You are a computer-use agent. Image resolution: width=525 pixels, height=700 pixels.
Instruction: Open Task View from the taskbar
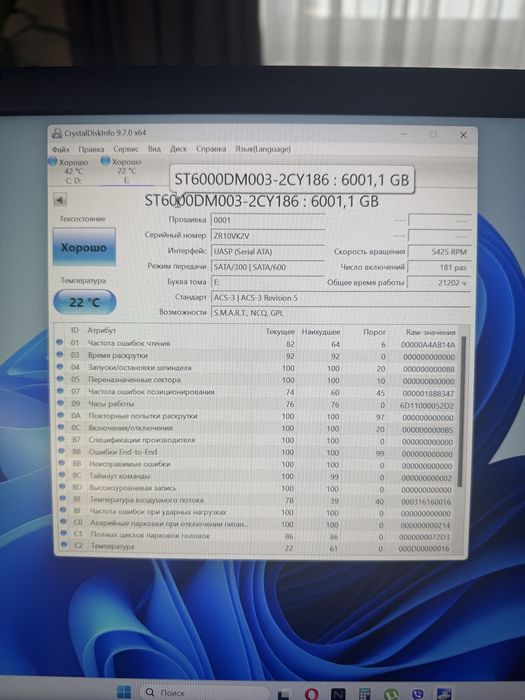[x=283, y=694]
